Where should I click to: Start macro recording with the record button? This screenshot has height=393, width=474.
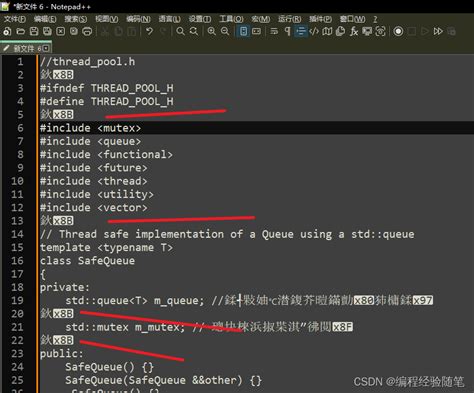398,31
